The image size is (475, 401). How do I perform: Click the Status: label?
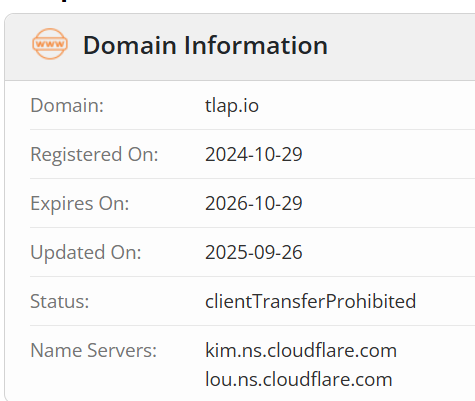tap(60, 301)
